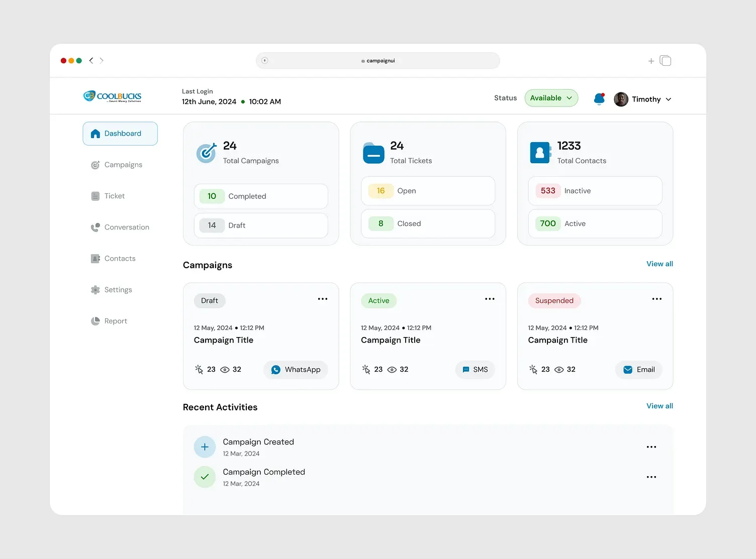This screenshot has width=756, height=559.
Task: Open more options on Active campaign card
Action: click(x=490, y=299)
